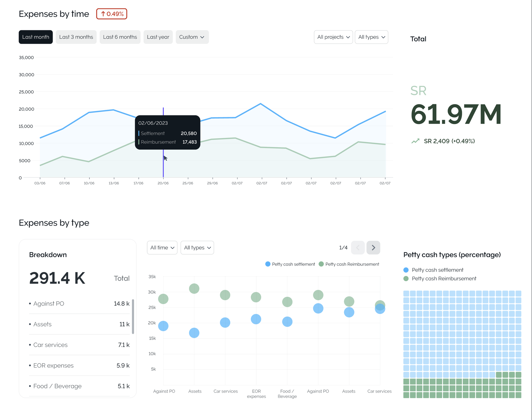This screenshot has height=420, width=532.
Task: Select the Last month tab
Action: 36,37
